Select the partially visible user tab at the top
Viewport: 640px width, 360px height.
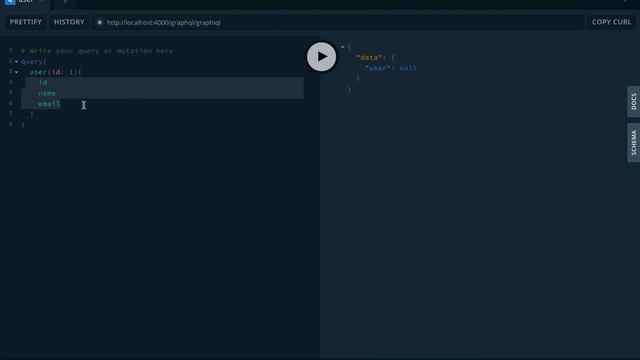[x=25, y=2]
